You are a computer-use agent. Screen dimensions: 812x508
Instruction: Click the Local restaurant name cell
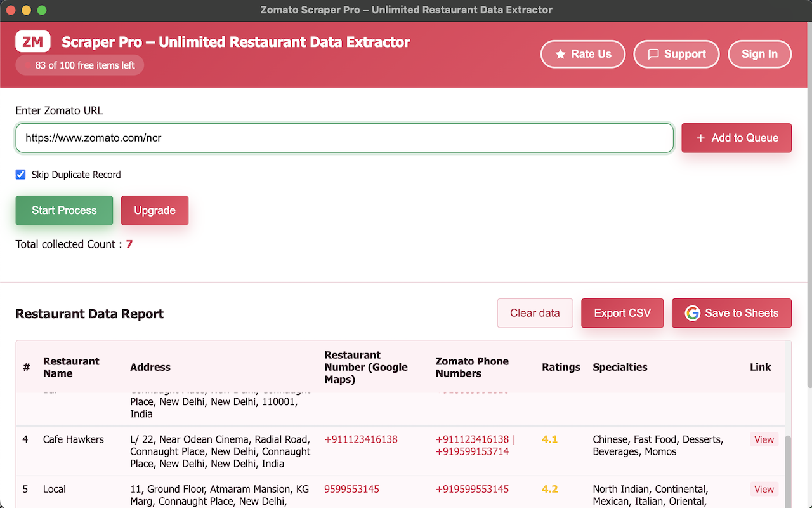coord(55,489)
